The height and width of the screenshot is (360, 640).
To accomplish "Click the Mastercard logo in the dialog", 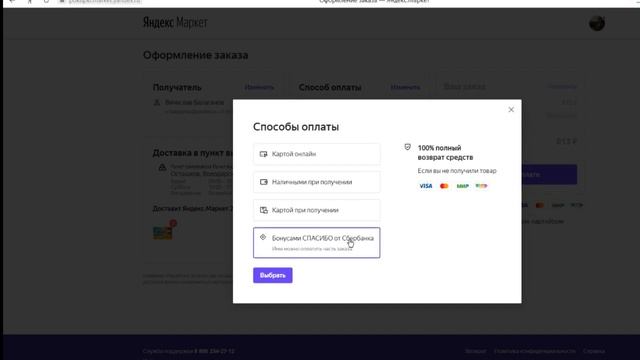I will pos(444,186).
